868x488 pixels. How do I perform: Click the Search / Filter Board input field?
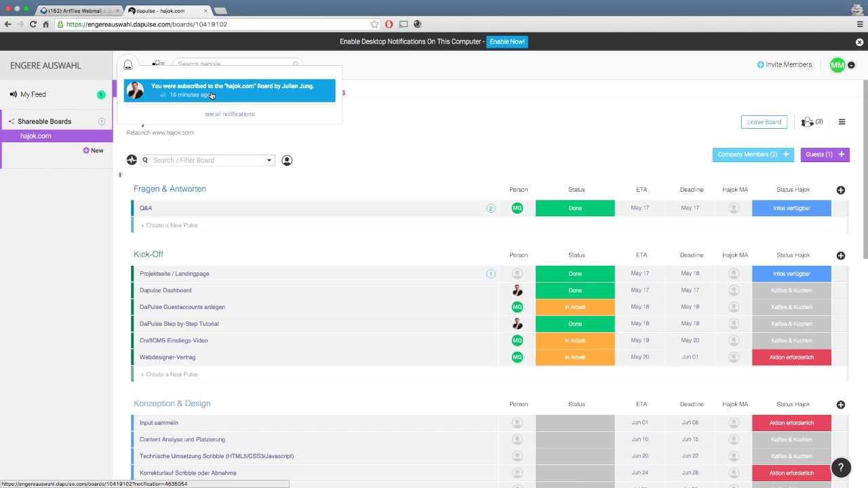[x=207, y=161]
